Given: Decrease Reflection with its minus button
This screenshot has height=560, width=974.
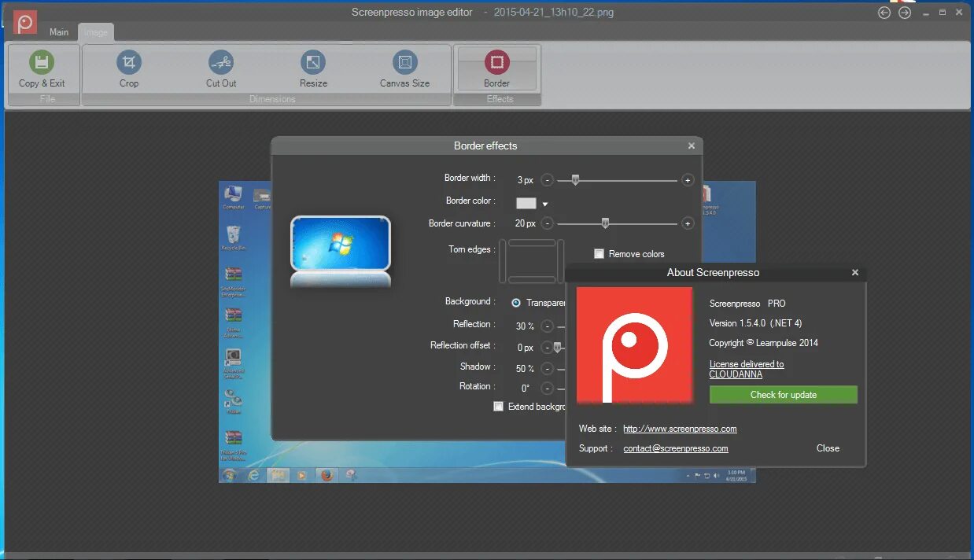Looking at the screenshot, I should pos(547,326).
